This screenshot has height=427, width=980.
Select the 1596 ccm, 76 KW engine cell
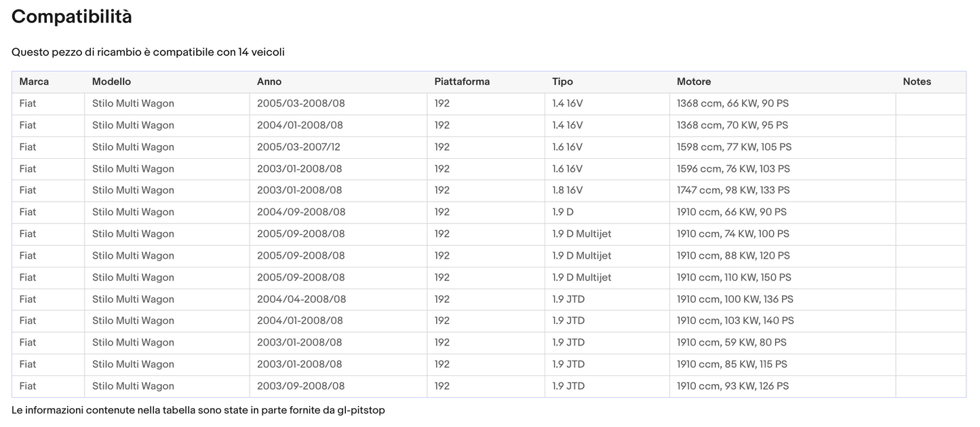pyautogui.click(x=733, y=169)
